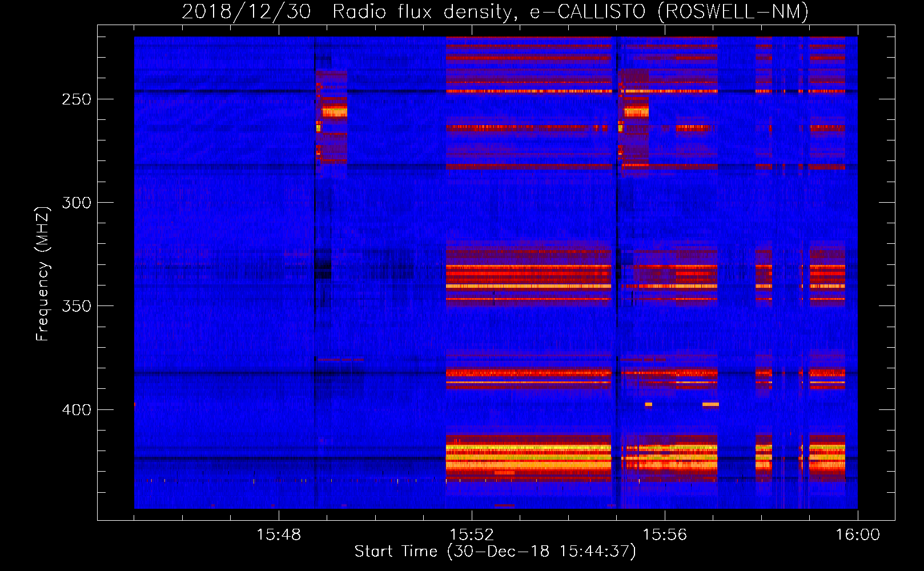The width and height of the screenshot is (924, 571).
Task: Click the 250 frequency tick label
Action: point(77,99)
